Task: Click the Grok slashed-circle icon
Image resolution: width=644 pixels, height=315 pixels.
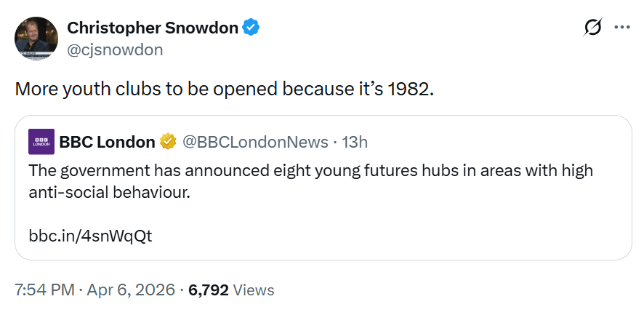Action: pos(593,28)
